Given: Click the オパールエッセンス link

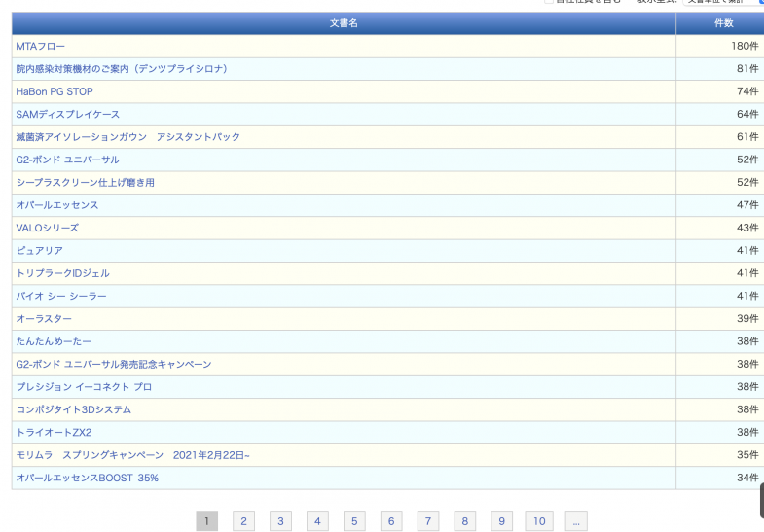Looking at the screenshot, I should [57, 205].
